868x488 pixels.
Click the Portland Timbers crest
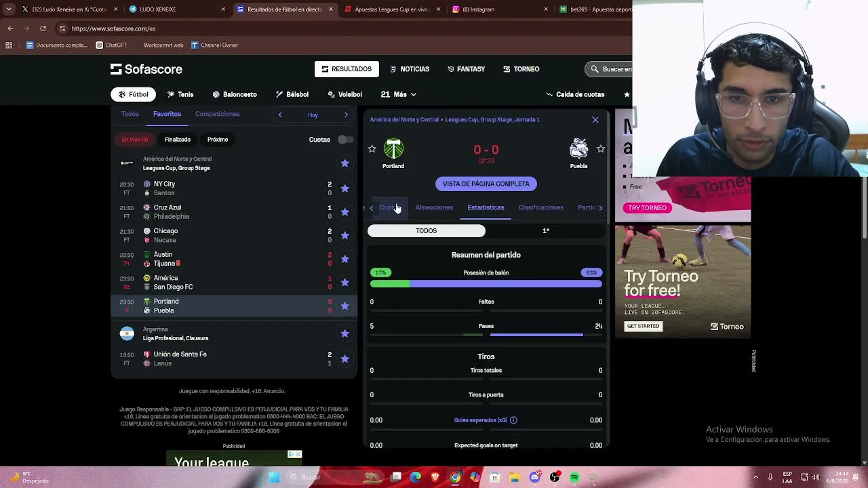point(393,149)
